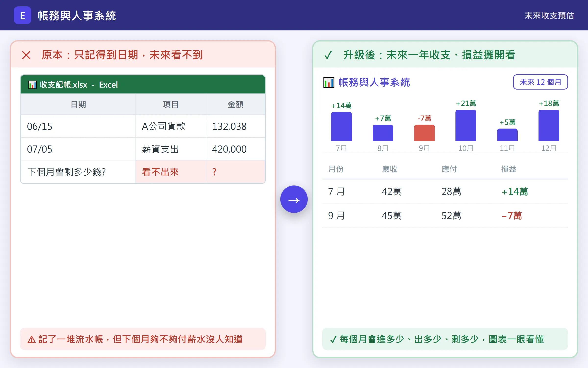Select the 06/15 date cell
The height and width of the screenshot is (368, 588).
coord(78,126)
